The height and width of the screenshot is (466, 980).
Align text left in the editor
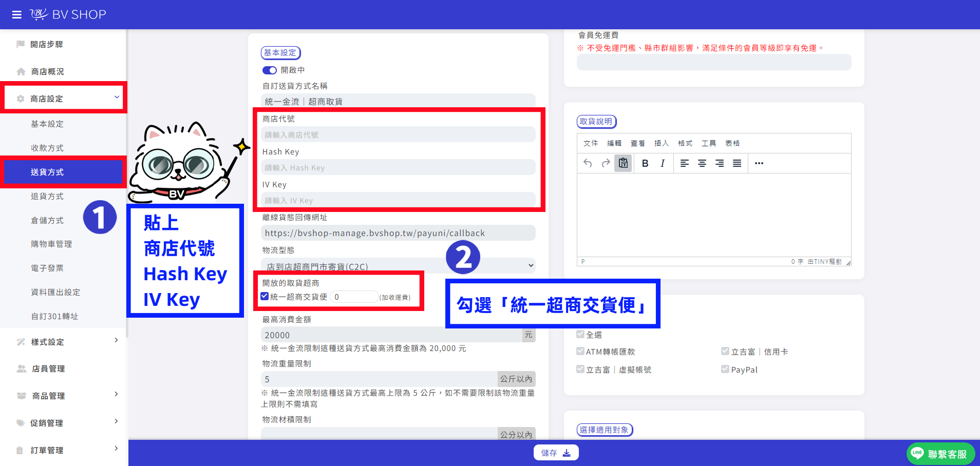tap(684, 163)
